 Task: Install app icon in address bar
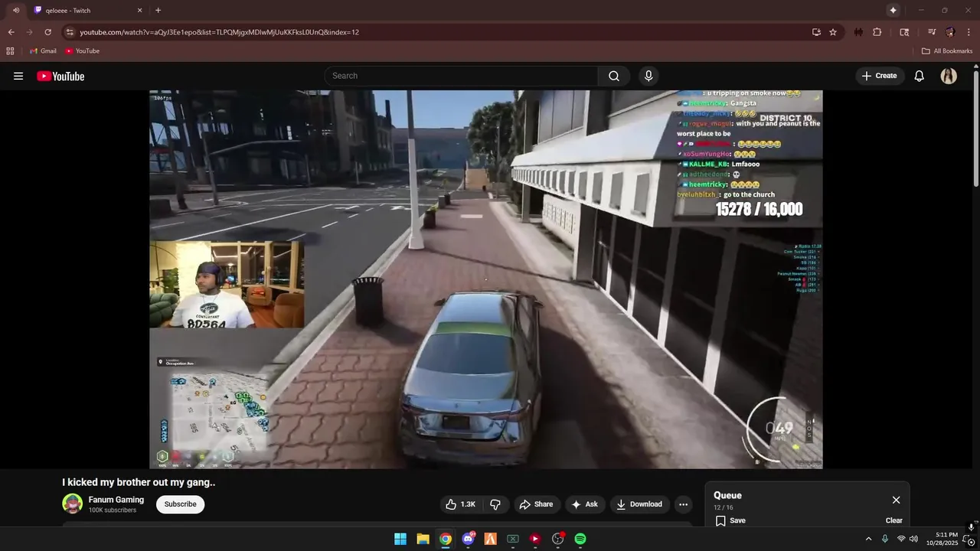pyautogui.click(x=816, y=32)
